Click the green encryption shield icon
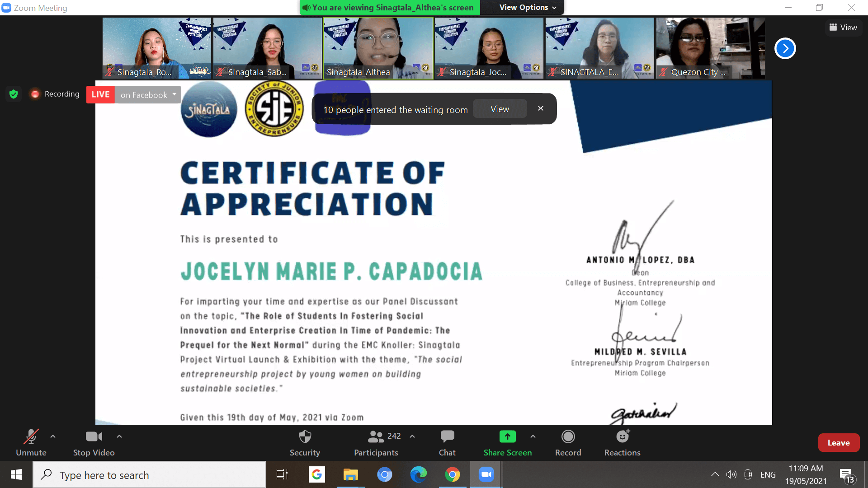 click(14, 94)
